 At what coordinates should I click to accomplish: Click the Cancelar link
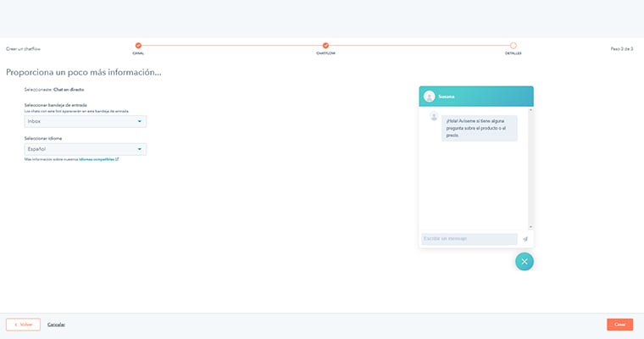point(56,325)
